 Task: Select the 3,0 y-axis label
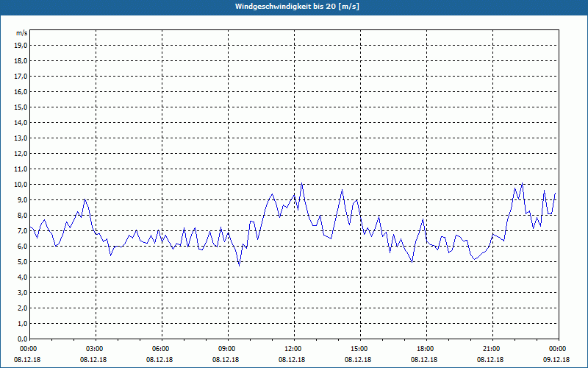(23, 292)
